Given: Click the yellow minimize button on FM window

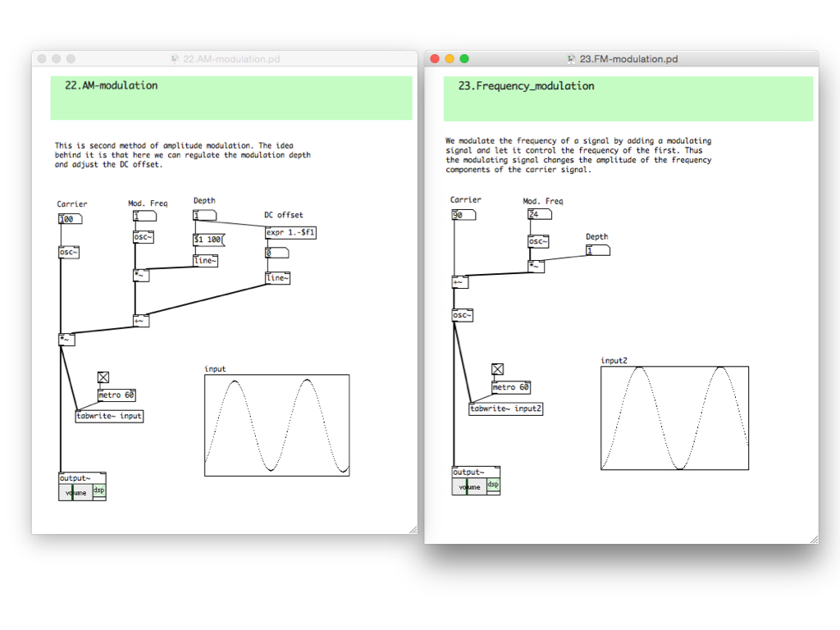Looking at the screenshot, I should pyautogui.click(x=450, y=59).
